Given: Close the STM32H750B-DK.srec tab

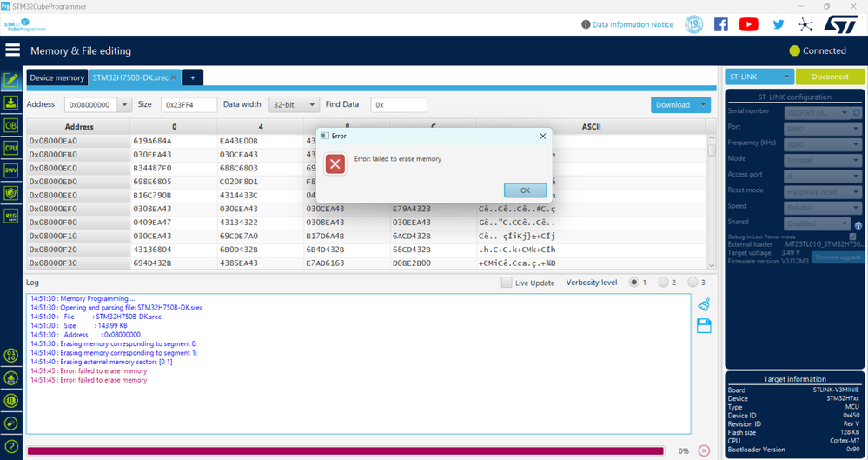Looking at the screenshot, I should pos(174,77).
